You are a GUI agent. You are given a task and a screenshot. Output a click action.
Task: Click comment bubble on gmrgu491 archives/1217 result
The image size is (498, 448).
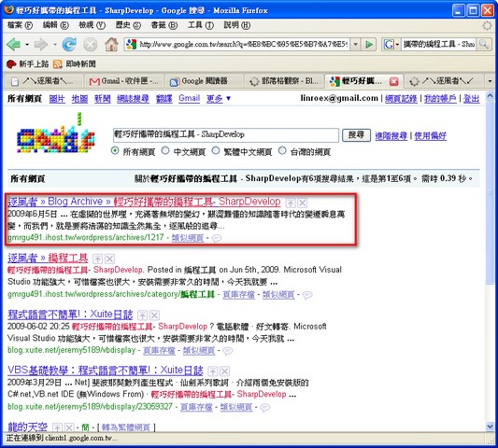(217, 238)
